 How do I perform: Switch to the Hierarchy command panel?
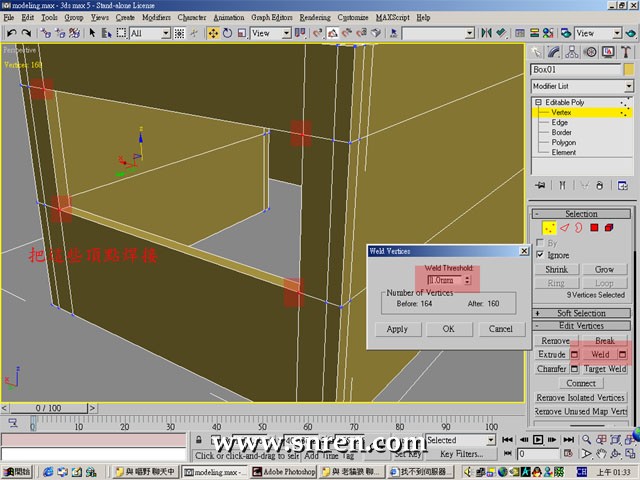click(571, 52)
